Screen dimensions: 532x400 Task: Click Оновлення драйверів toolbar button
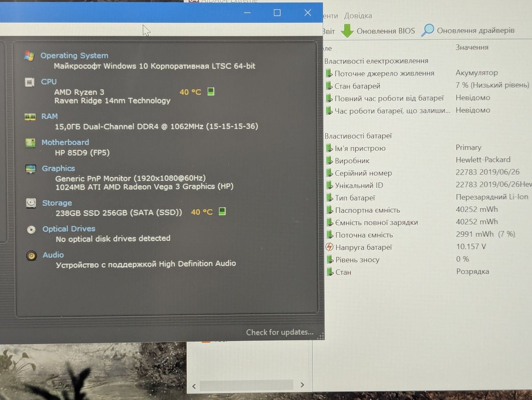(x=468, y=30)
